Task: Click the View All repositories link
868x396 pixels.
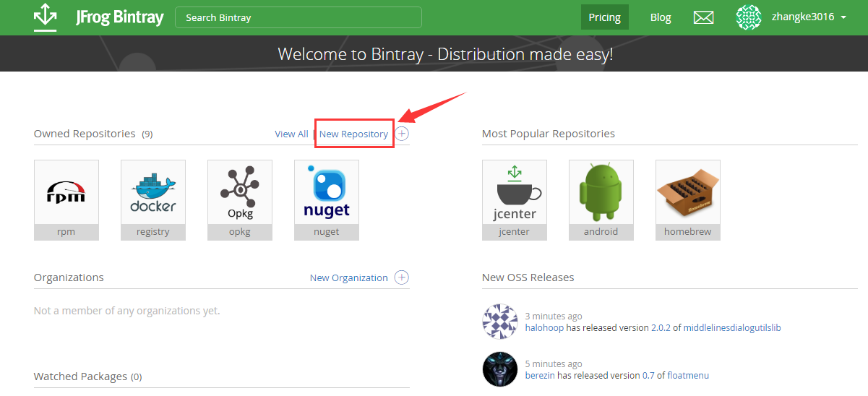Action: click(291, 134)
